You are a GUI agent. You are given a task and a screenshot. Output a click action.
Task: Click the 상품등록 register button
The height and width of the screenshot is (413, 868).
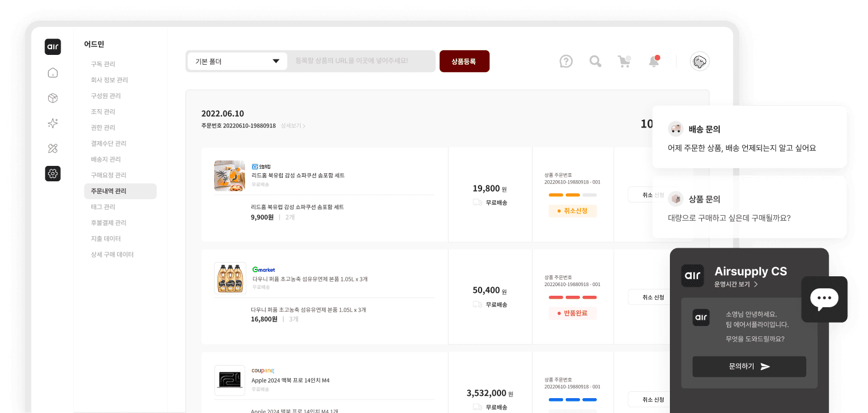tap(464, 61)
